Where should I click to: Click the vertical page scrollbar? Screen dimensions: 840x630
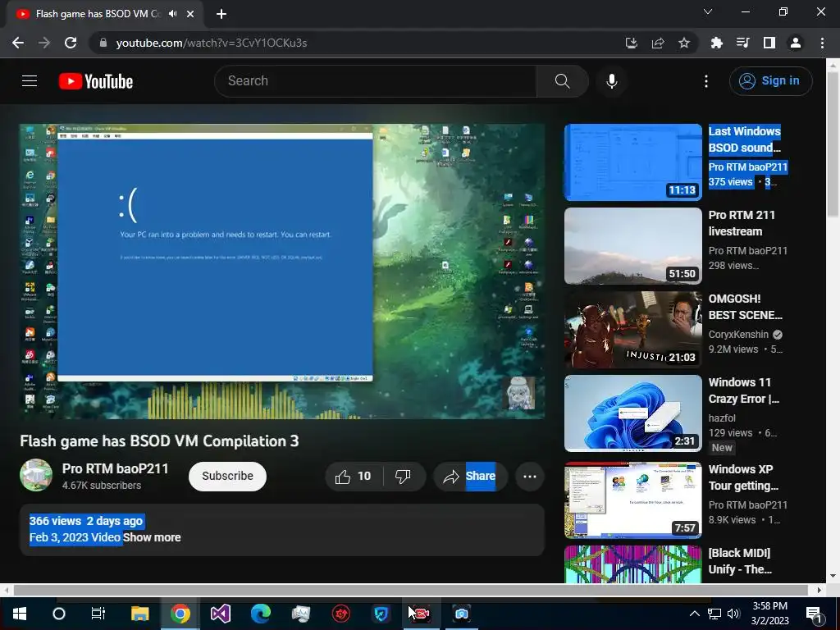pyautogui.click(x=833, y=144)
